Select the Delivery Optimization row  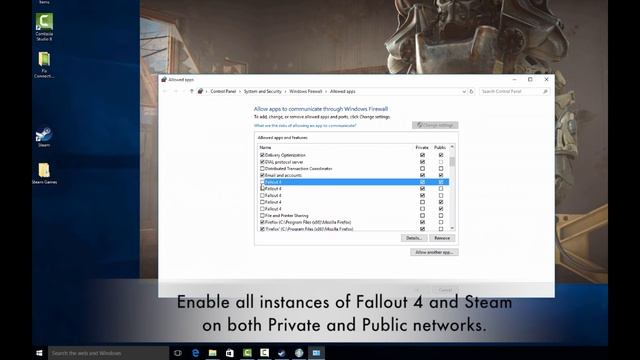point(354,155)
